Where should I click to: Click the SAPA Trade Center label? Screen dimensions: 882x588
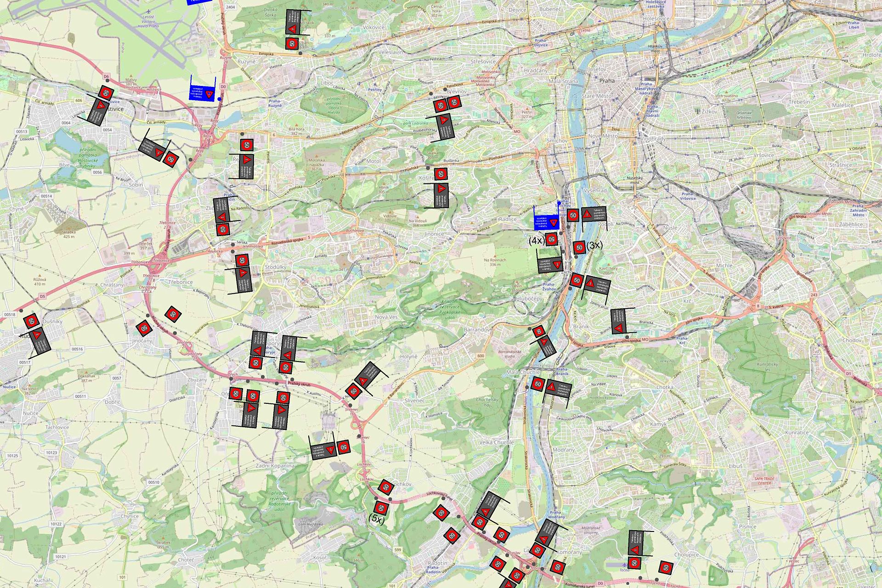pyautogui.click(x=764, y=481)
